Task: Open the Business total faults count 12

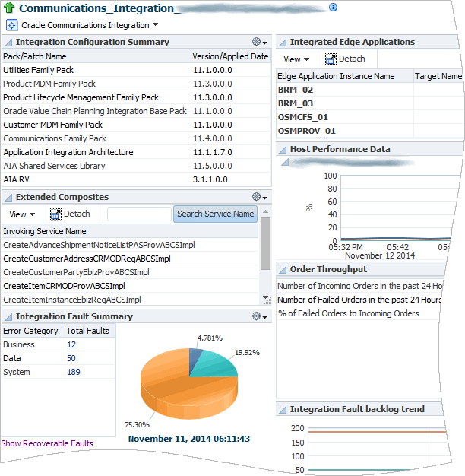Action: [71, 344]
